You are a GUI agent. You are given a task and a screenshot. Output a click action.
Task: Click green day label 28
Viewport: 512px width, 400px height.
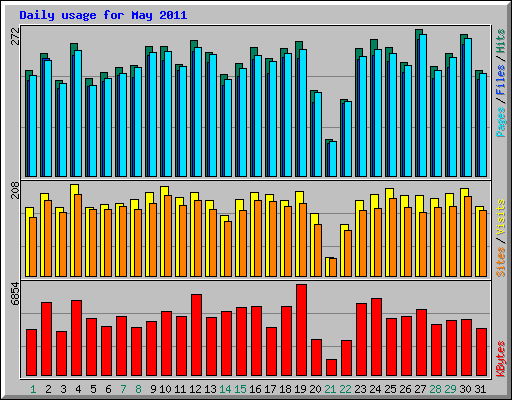435,389
